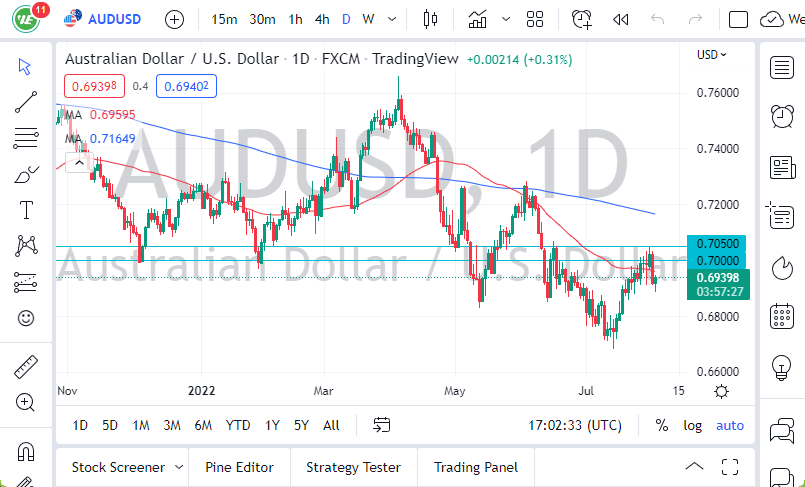Toggle auto scale mode

click(730, 425)
